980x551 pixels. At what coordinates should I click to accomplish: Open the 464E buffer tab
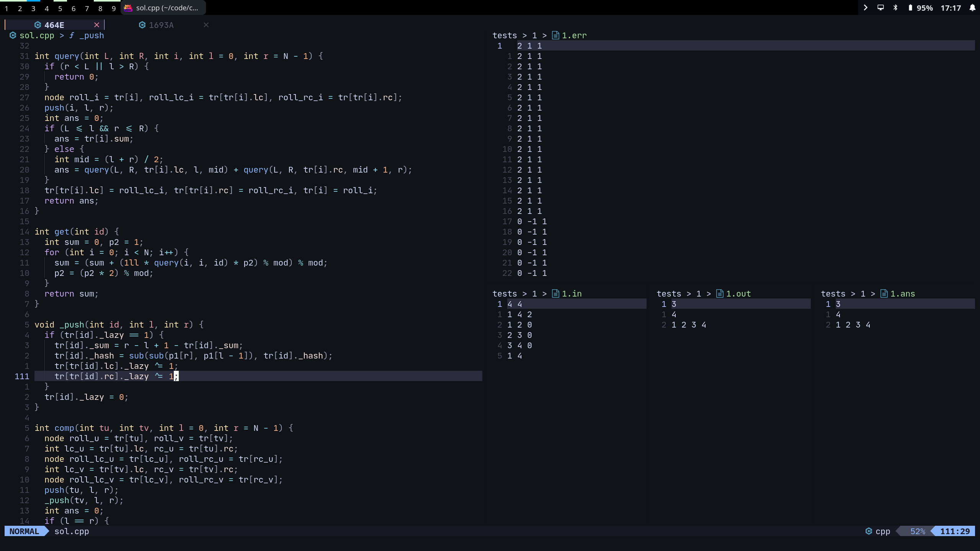[x=54, y=25]
